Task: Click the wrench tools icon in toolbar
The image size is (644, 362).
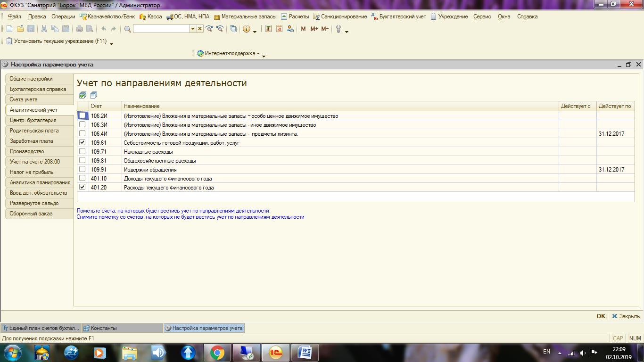Action: [338, 29]
